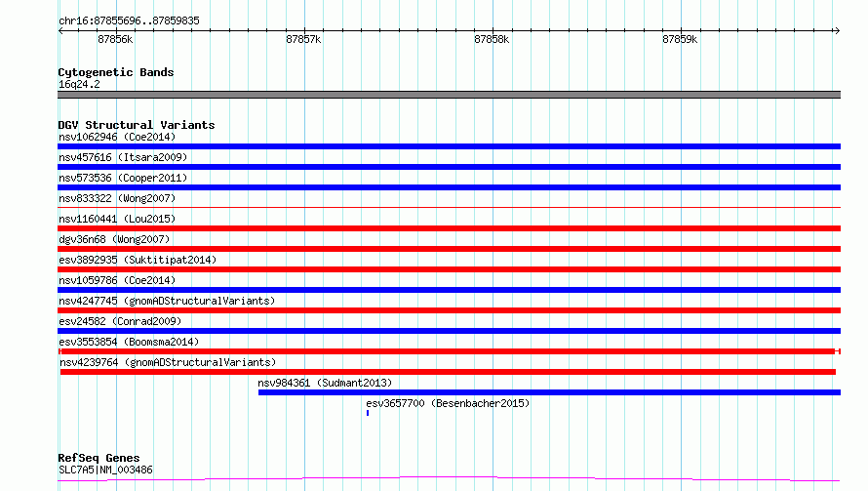
Task: Click the ruler's left arrowhead
Action: coord(60,31)
